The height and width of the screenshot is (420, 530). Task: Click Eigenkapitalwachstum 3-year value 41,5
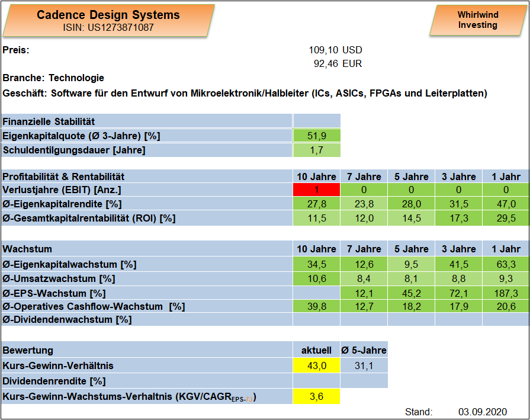[459, 264]
